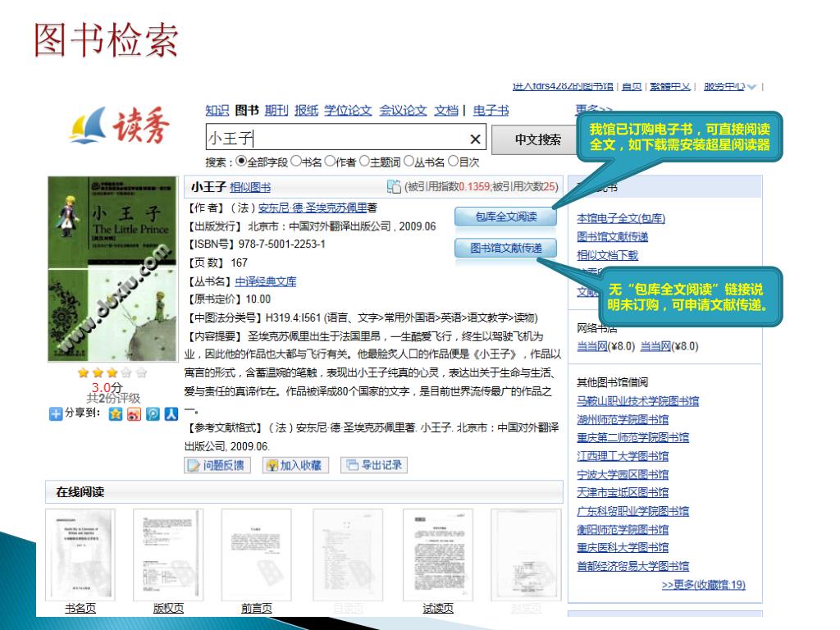
Task: Click the fifth rating star
Action: 141,372
